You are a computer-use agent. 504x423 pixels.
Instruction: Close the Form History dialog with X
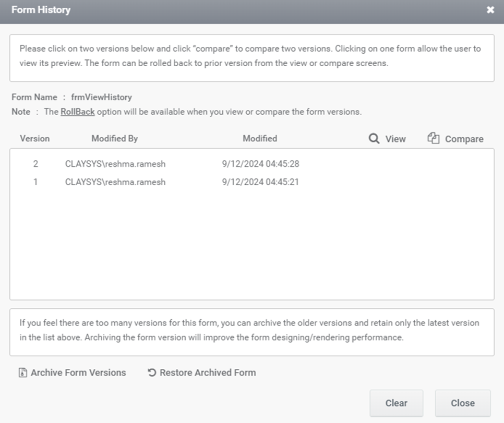[490, 10]
